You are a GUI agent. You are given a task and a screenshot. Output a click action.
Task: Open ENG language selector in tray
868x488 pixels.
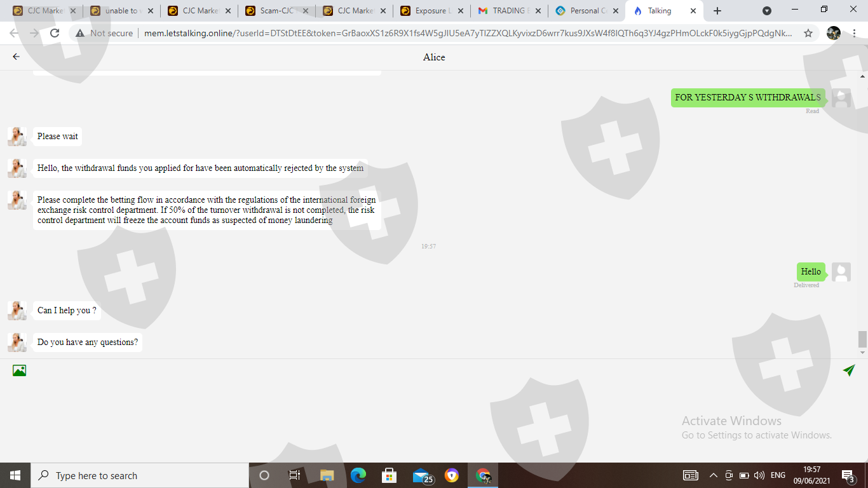tap(778, 475)
